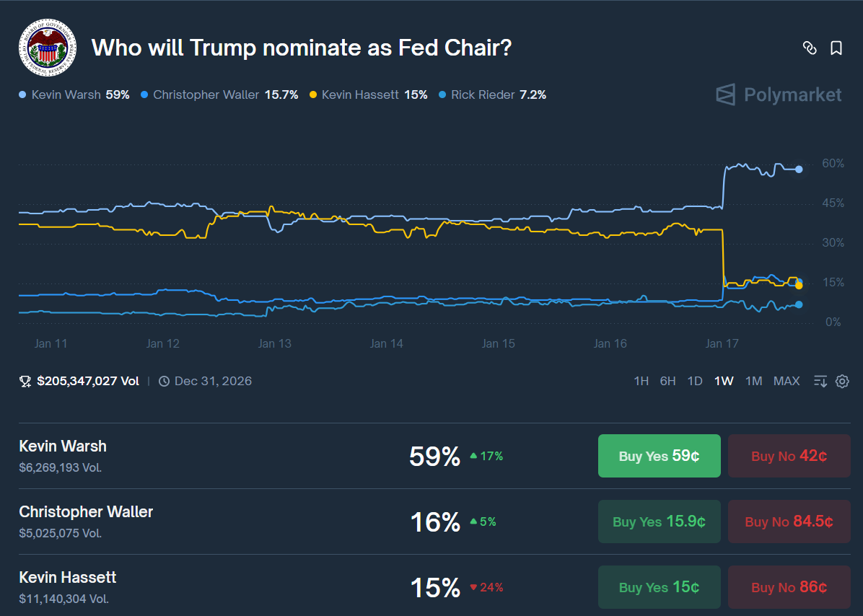Viewport: 863px width, 616px height.
Task: Buy Yes on Christopher Waller
Action: pos(659,522)
